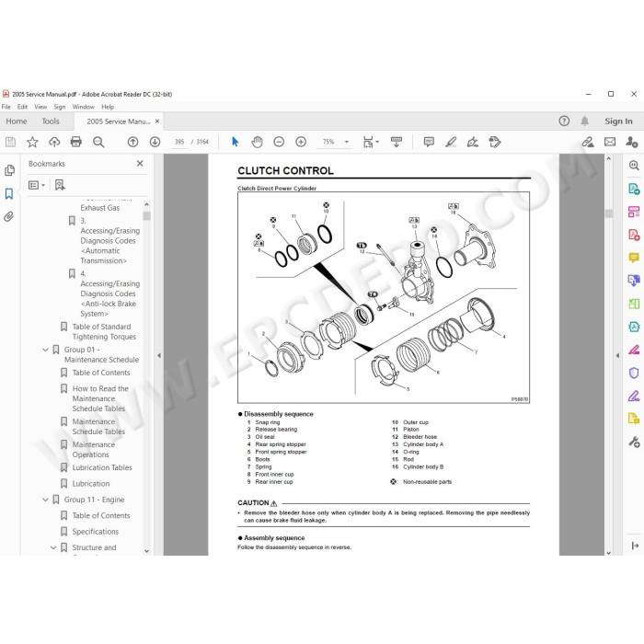Zoom in with plus icon
This screenshot has height=644, width=644.
(x=301, y=142)
